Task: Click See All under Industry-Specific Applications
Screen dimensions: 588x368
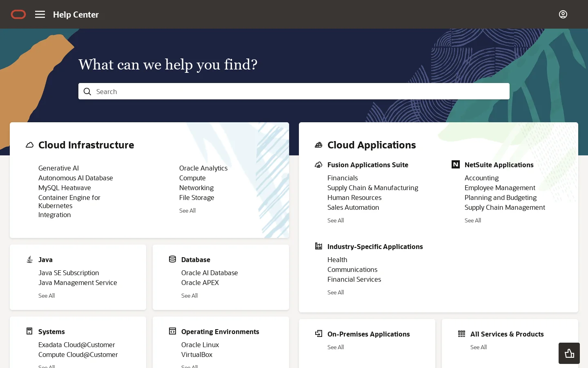Action: [336, 292]
